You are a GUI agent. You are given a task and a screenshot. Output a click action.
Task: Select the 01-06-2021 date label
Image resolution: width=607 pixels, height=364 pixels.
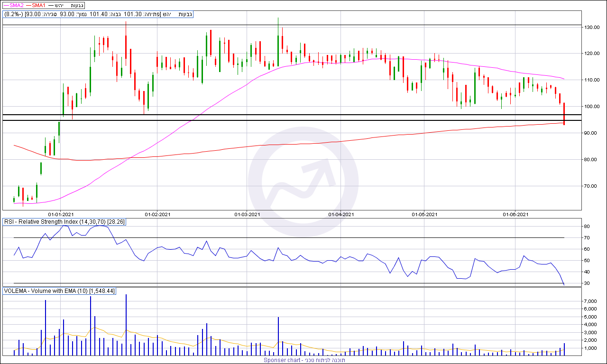click(x=515, y=214)
